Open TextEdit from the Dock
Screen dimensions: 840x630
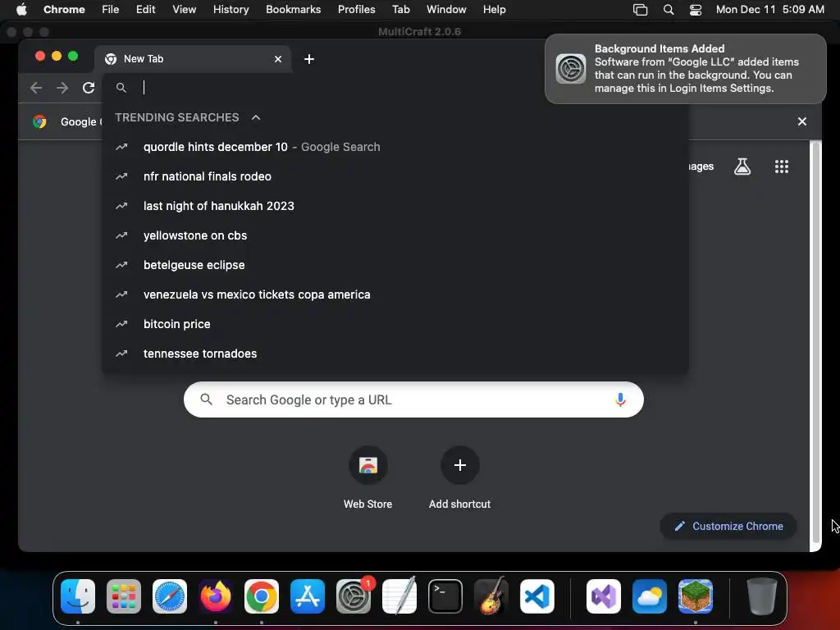[x=399, y=596]
